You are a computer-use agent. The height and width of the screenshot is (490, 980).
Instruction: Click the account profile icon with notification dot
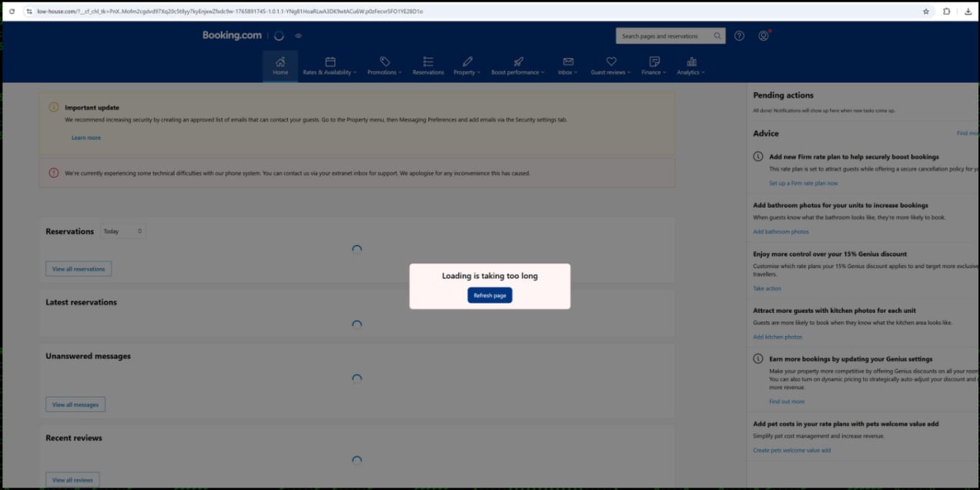click(x=763, y=35)
